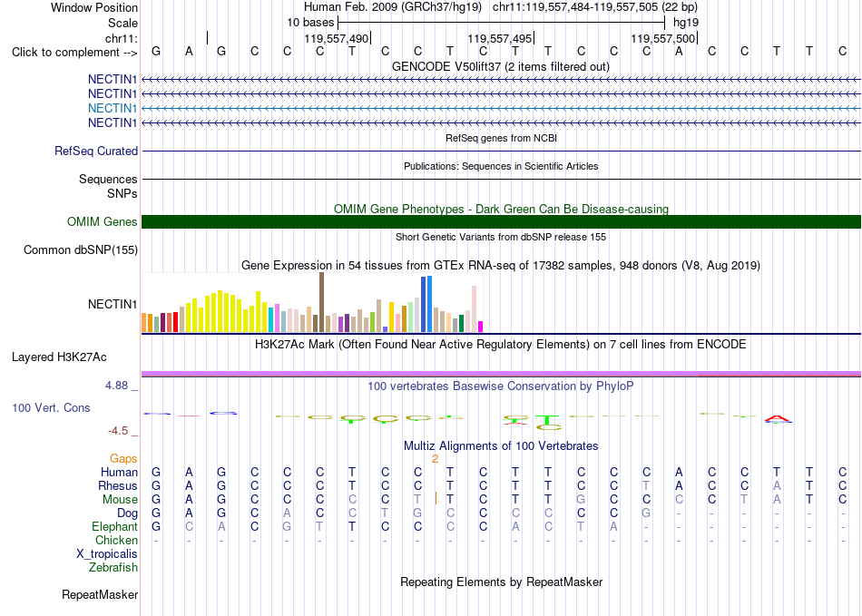Open the RepeatMasker track label
The image size is (862, 616).
pos(100,594)
